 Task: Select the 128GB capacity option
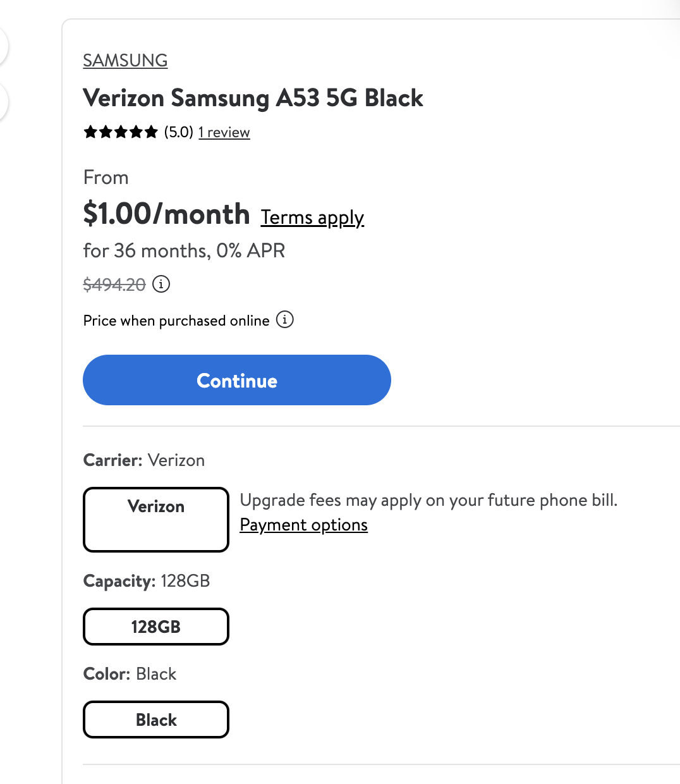click(156, 627)
